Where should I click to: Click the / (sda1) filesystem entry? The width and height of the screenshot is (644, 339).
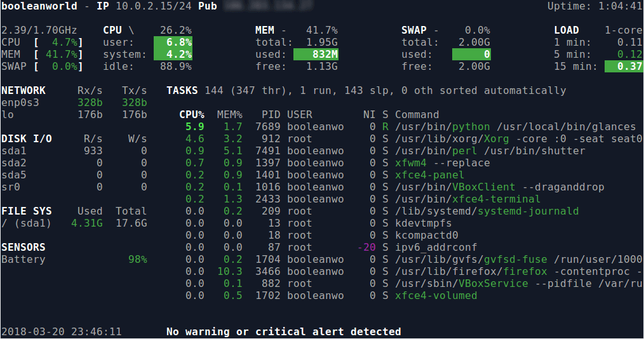pos(27,223)
